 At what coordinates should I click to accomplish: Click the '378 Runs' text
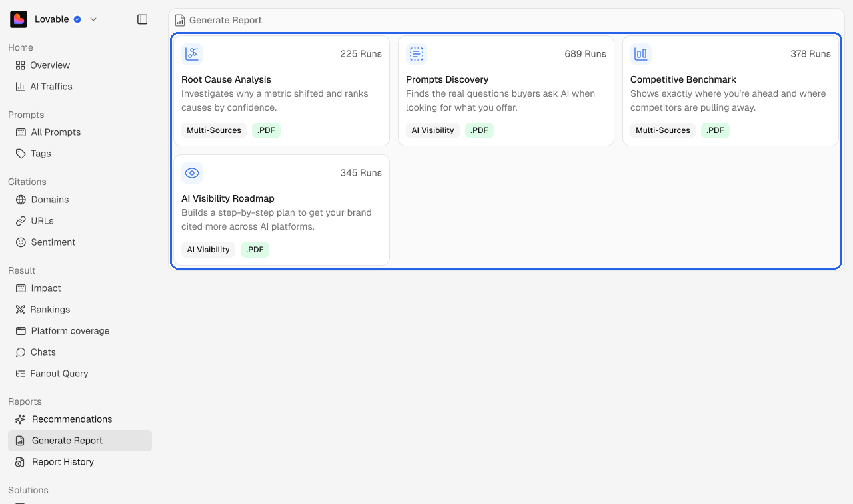tap(810, 54)
